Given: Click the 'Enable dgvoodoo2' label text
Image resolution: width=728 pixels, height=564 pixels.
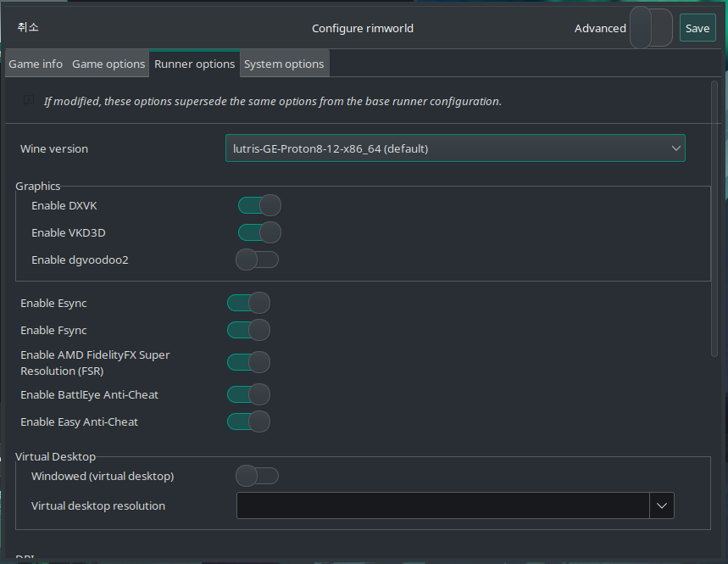Looking at the screenshot, I should (80, 260).
